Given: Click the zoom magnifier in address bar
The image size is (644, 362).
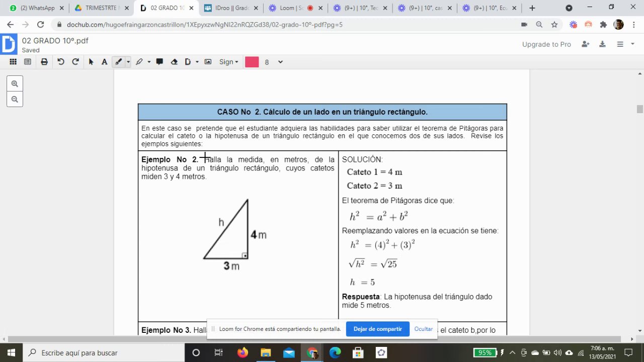Looking at the screenshot, I should [x=539, y=24].
